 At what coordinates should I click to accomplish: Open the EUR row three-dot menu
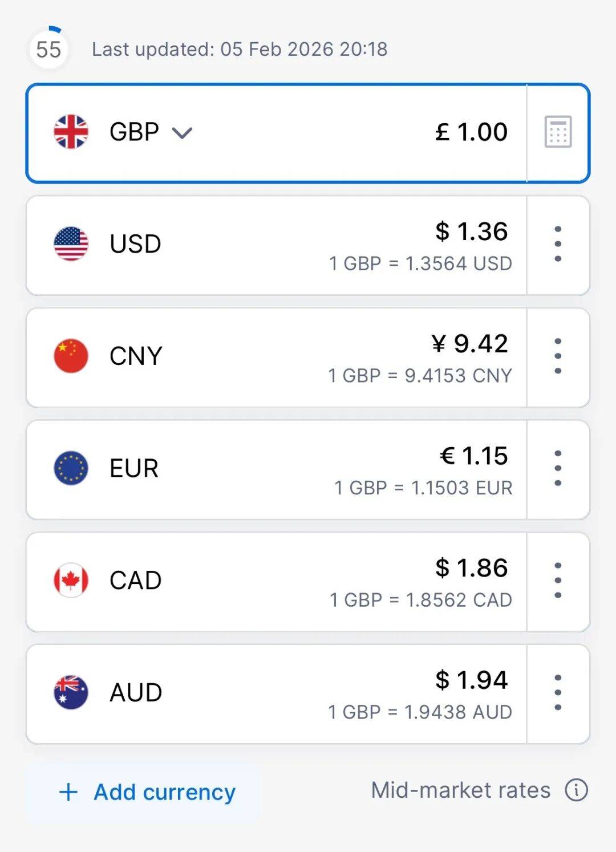coord(558,468)
